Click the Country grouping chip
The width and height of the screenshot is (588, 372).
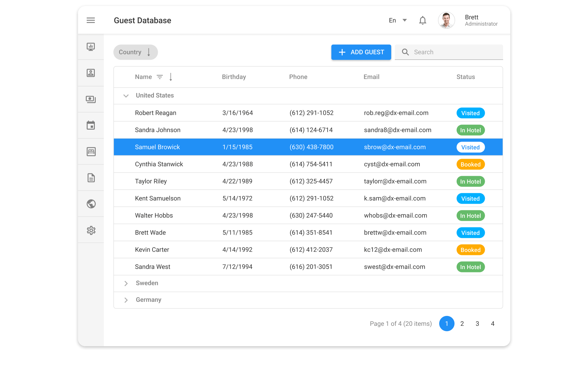click(x=136, y=52)
